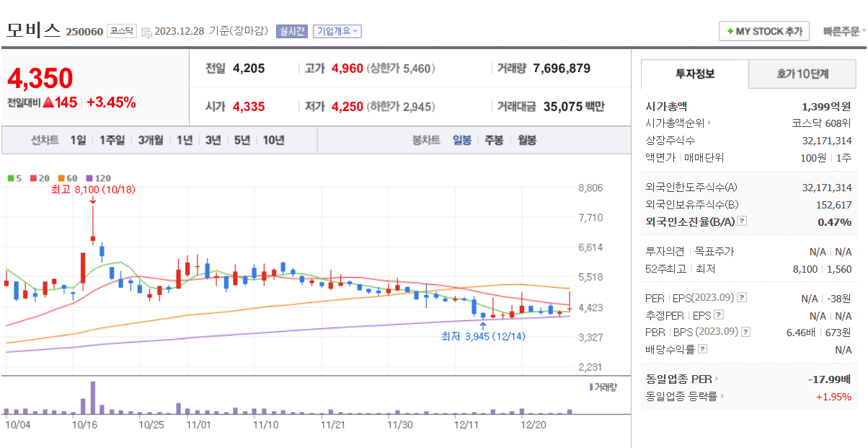The width and height of the screenshot is (868, 448).
Task: Expand 동일업종 PER arrow link
Action: (x=717, y=379)
